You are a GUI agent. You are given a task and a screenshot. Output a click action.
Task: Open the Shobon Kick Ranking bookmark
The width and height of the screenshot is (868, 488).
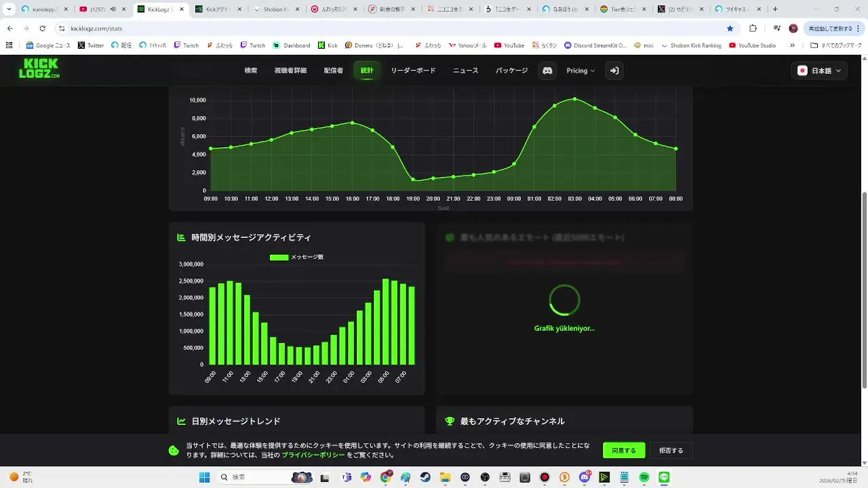(690, 45)
